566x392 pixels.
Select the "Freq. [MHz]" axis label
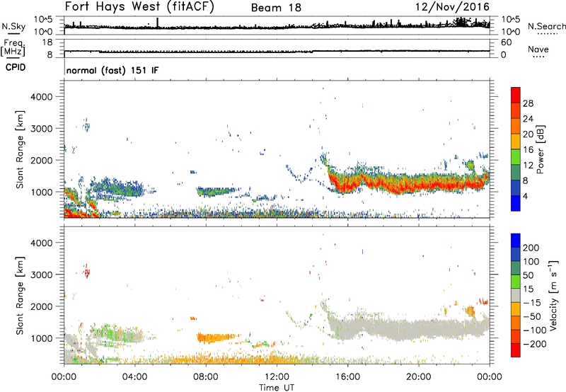click(x=13, y=47)
